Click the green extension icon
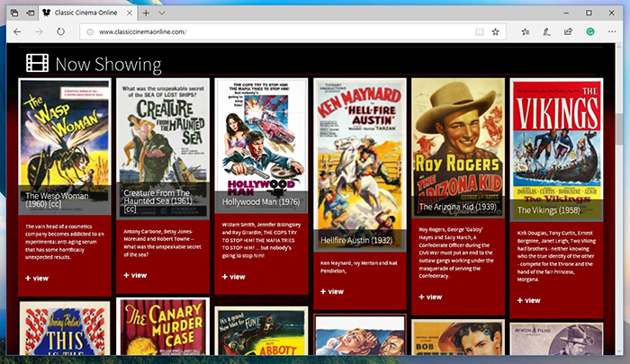Image resolution: width=630 pixels, height=364 pixels. (x=590, y=31)
